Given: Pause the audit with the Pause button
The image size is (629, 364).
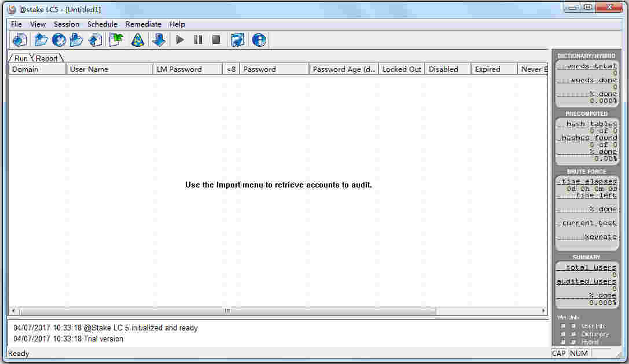Looking at the screenshot, I should pyautogui.click(x=198, y=40).
